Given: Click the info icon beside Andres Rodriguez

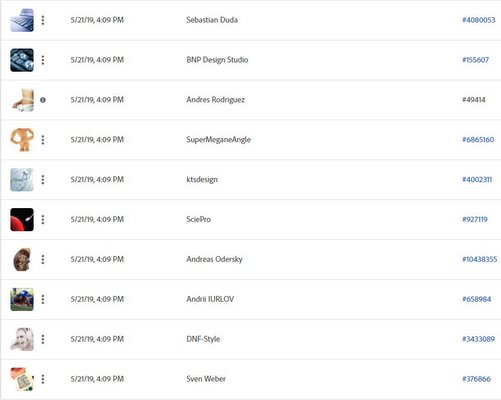Looking at the screenshot, I should click(43, 100).
